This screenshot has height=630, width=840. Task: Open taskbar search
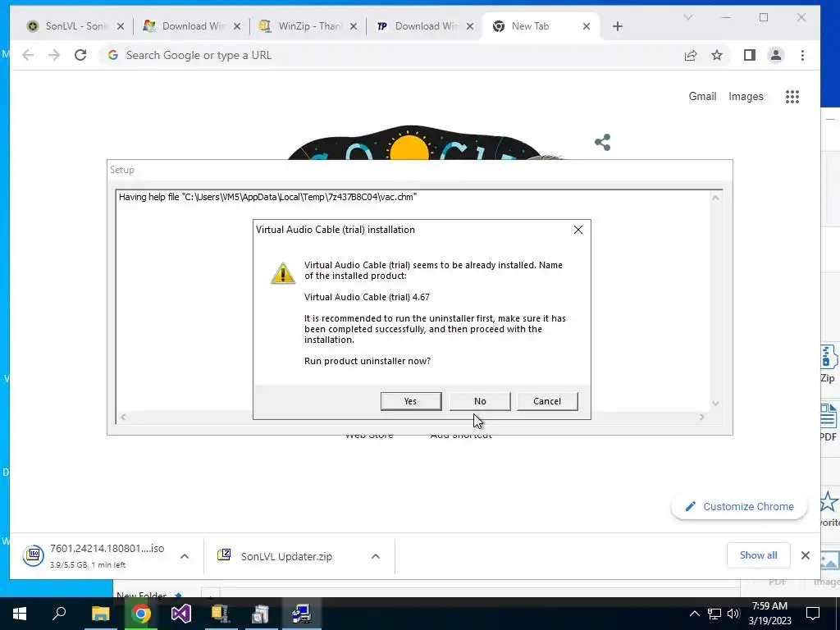(59, 614)
